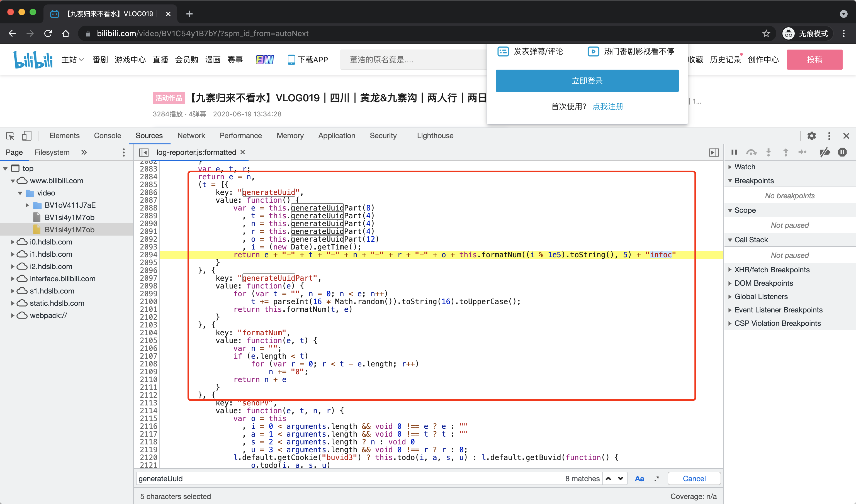Click the step into icon

click(768, 152)
